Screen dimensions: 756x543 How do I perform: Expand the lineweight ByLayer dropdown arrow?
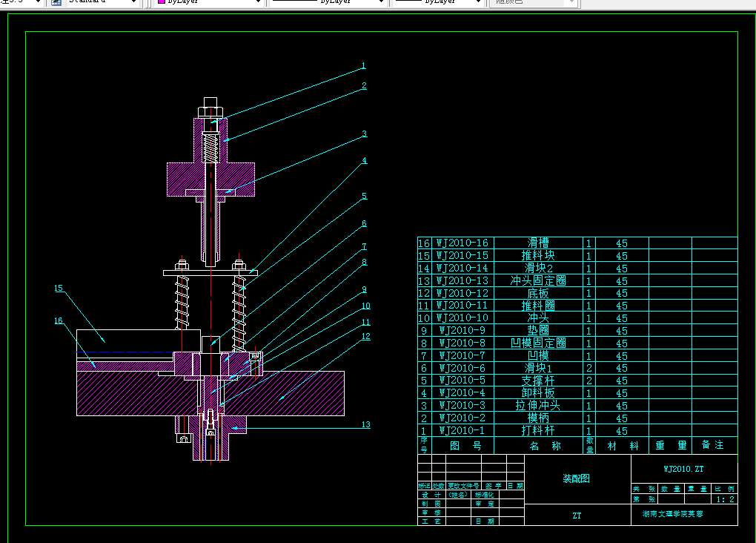pos(478,2)
